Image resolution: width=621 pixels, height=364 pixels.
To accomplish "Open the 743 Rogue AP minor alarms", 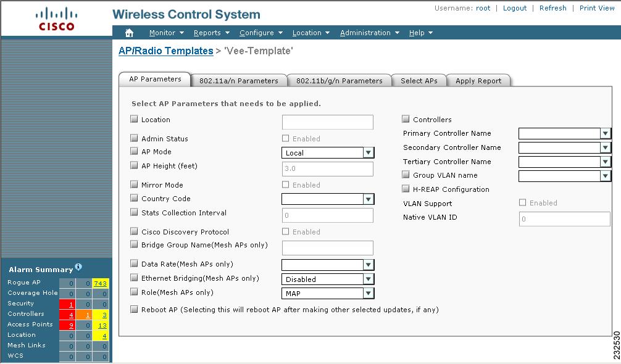I will pyautogui.click(x=100, y=283).
